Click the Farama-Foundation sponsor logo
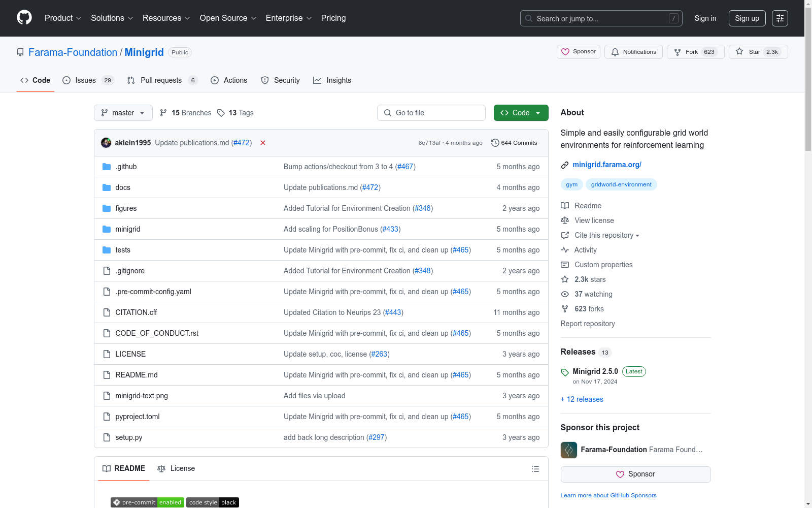Screen dimensions: 812x508 [x=569, y=450]
